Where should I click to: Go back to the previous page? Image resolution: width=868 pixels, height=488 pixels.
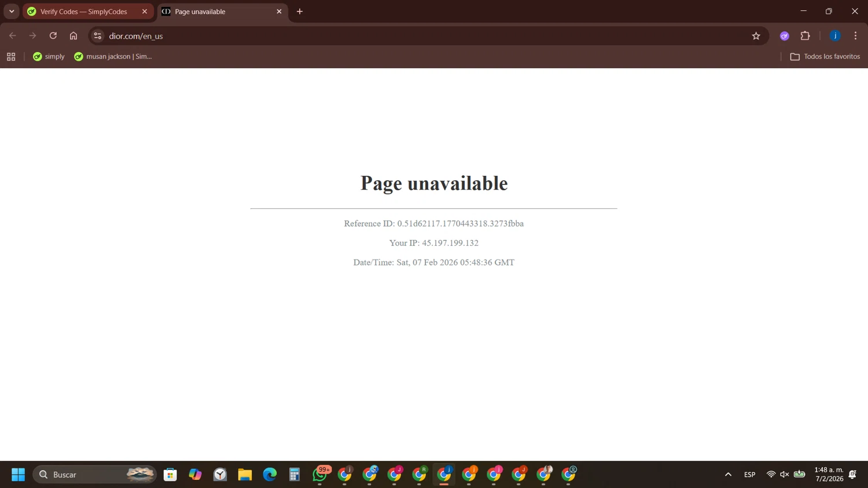coord(13,36)
